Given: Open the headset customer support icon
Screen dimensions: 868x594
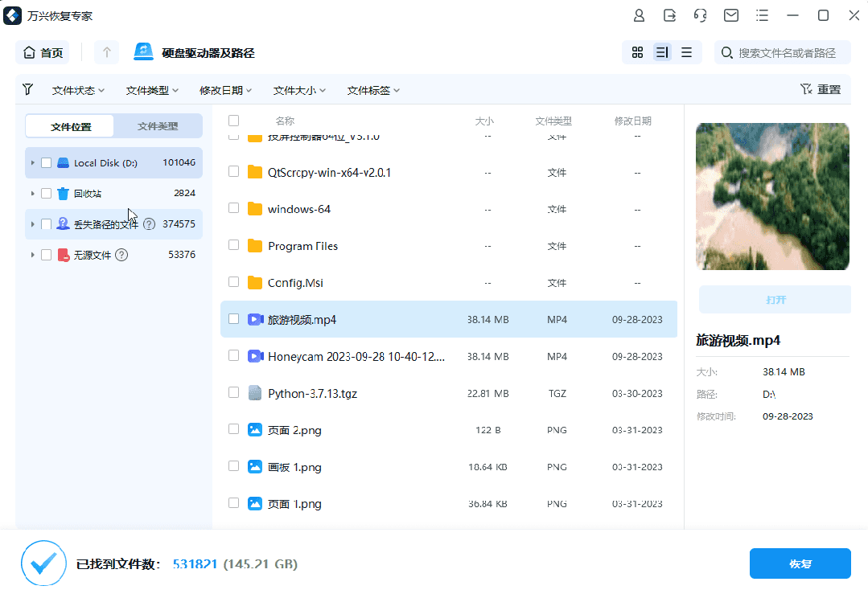Looking at the screenshot, I should [701, 15].
